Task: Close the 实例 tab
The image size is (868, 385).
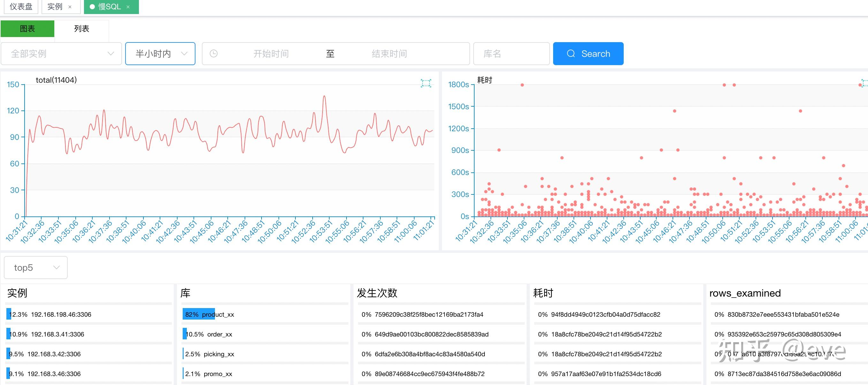Action: point(70,7)
